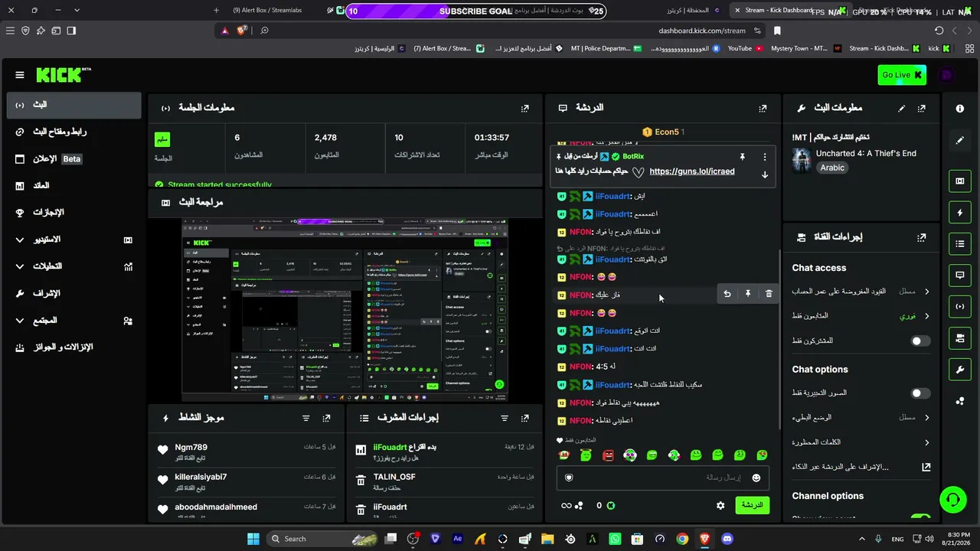Open chat settings gear icon
Image resolution: width=980 pixels, height=551 pixels.
click(720, 506)
